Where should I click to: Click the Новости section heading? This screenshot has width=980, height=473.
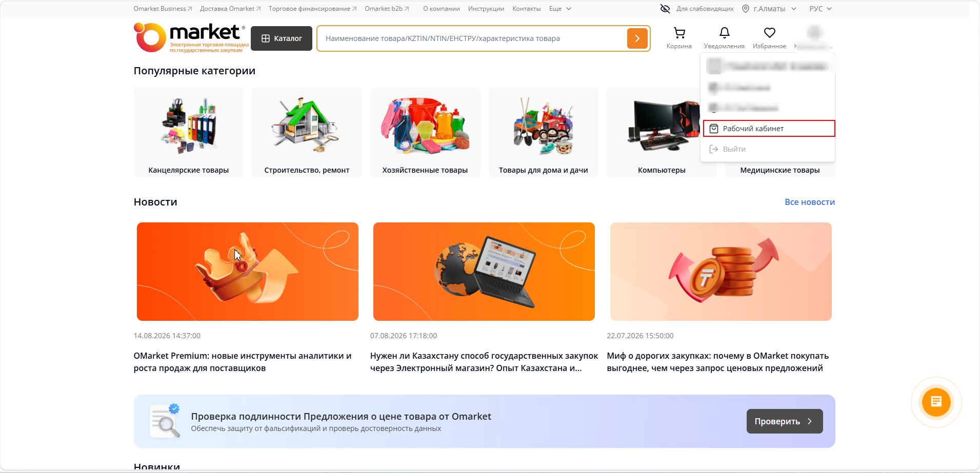[x=155, y=202]
